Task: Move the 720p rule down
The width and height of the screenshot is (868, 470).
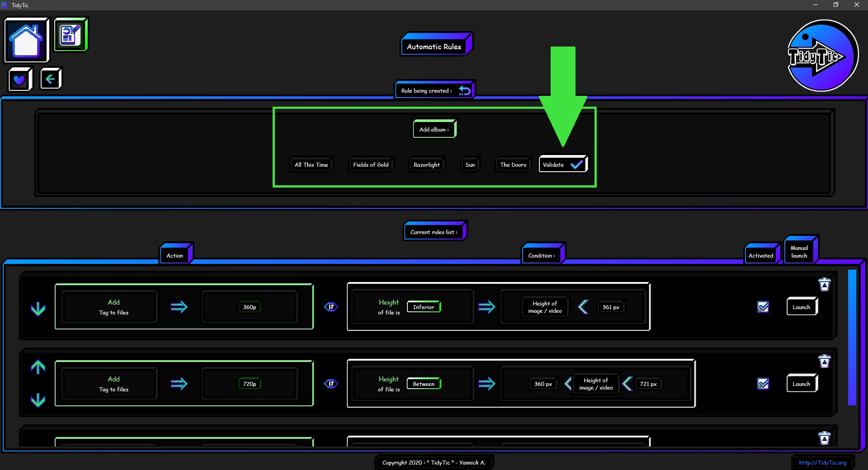Action: (x=38, y=400)
